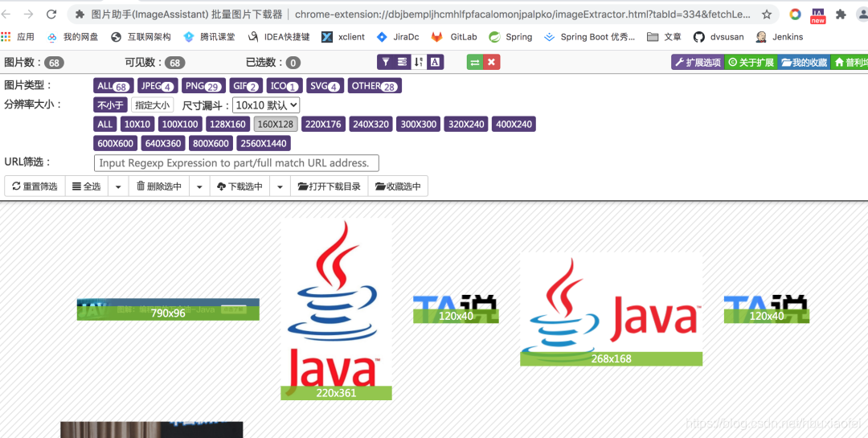This screenshot has width=868, height=438.
Task: Select the 220x361 Java logo thumbnail
Action: pyautogui.click(x=336, y=309)
